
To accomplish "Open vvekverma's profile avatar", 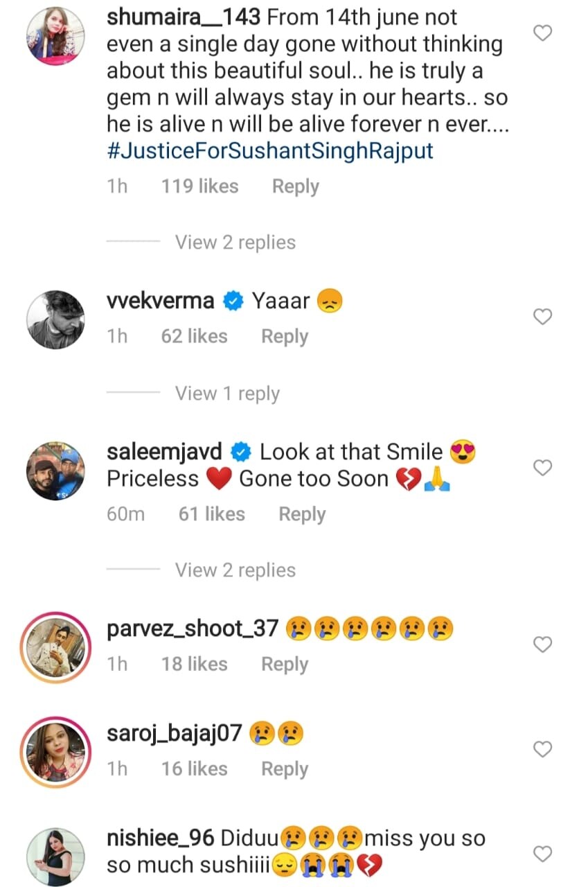I will click(x=55, y=319).
